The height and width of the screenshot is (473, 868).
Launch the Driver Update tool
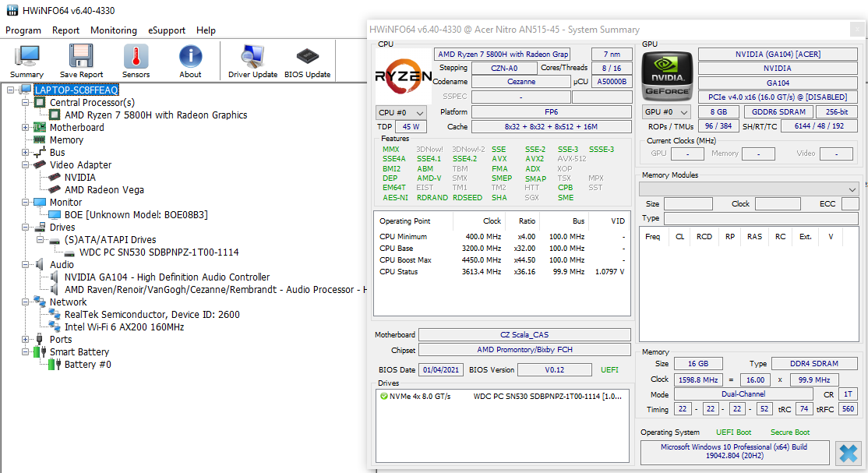[x=252, y=56]
